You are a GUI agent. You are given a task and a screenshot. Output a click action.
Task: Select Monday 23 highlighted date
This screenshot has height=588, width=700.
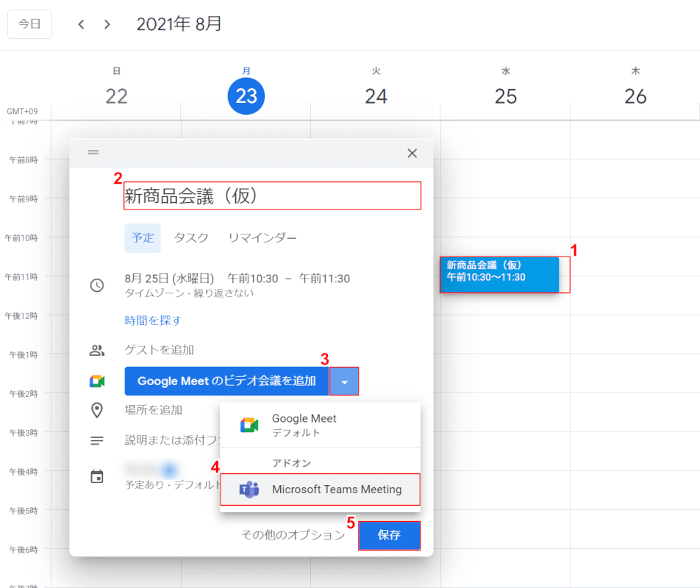pos(246,96)
